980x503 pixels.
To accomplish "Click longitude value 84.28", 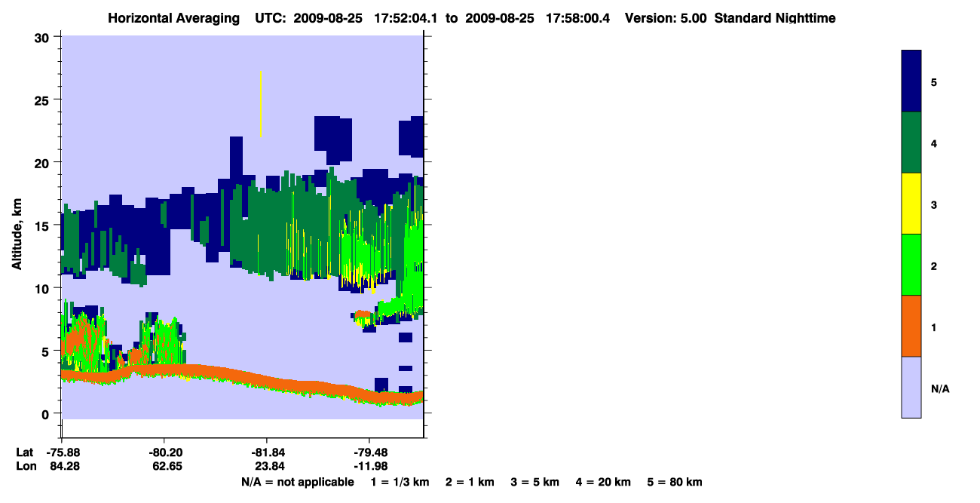I will point(64,466).
